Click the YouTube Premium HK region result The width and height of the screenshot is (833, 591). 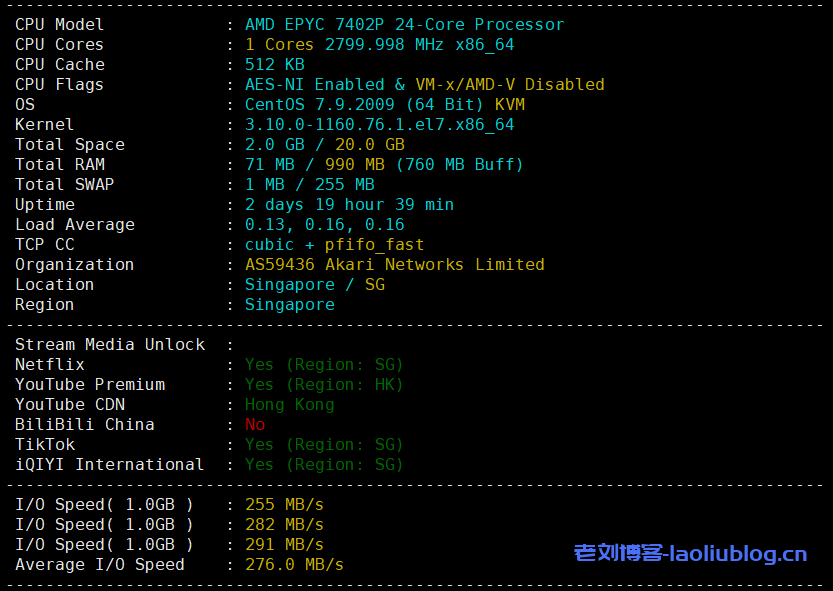[324, 384]
